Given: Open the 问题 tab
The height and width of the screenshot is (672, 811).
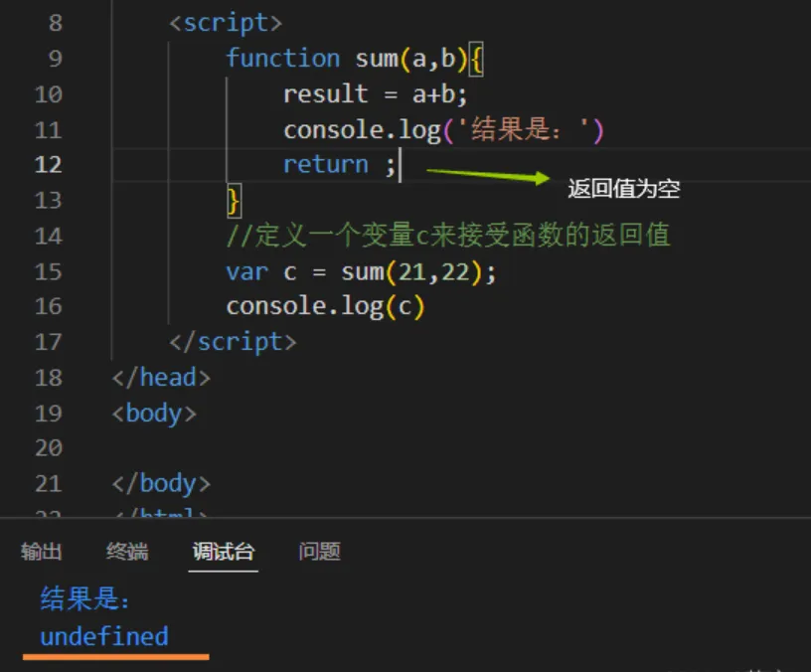Looking at the screenshot, I should tap(319, 552).
